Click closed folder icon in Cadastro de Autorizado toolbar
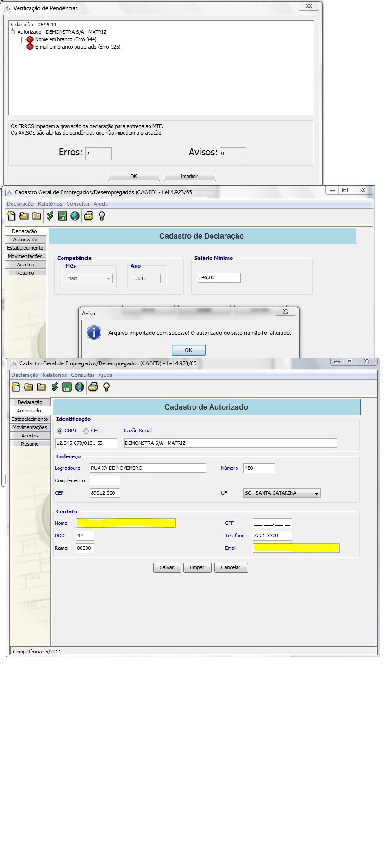This screenshot has height=868, width=387. pyautogui.click(x=41, y=387)
